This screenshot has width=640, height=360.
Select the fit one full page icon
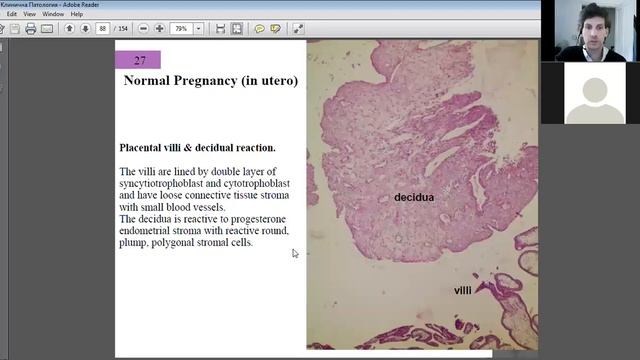(237, 29)
